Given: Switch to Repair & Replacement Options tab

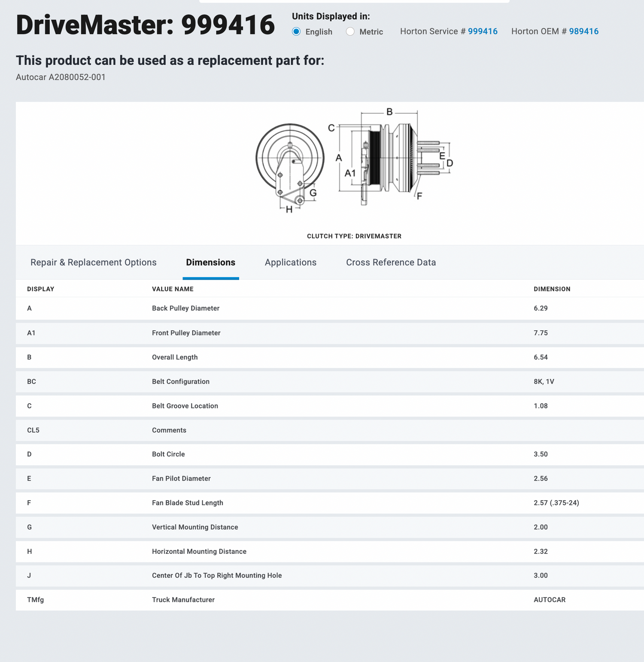Looking at the screenshot, I should 94,263.
